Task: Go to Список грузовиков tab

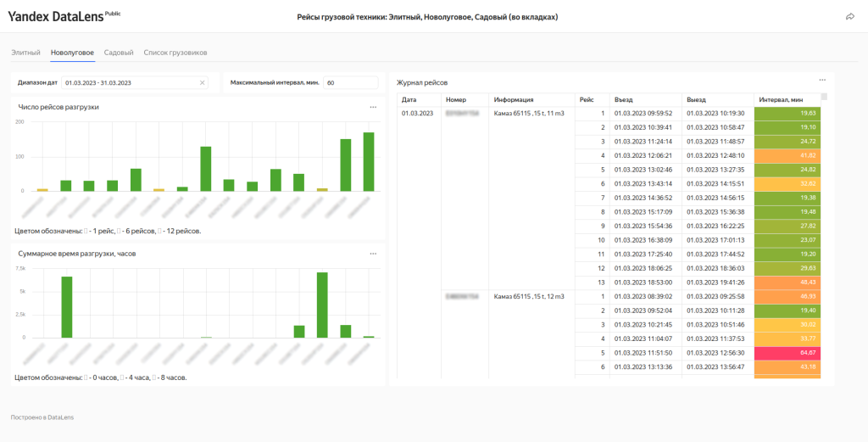Action: 175,53
